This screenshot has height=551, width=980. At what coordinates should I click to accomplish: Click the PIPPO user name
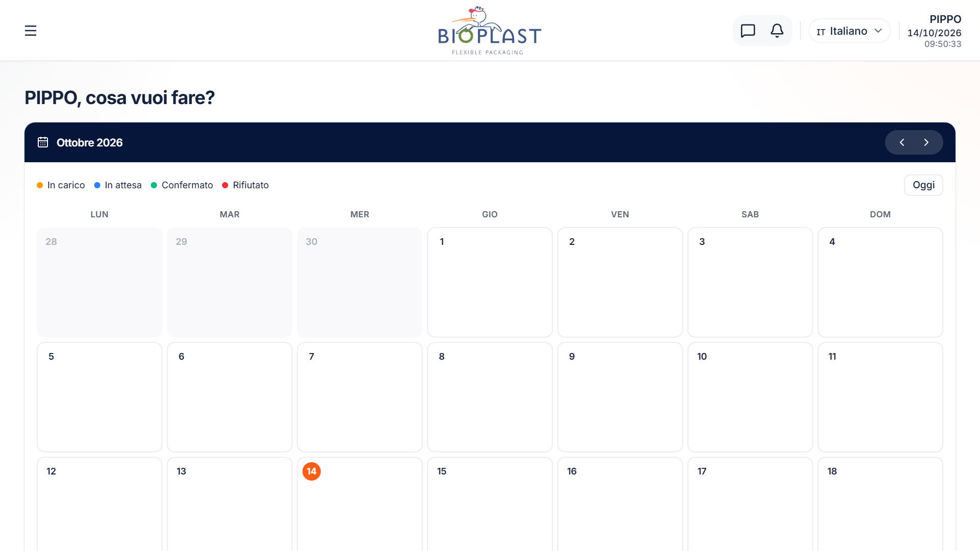pos(945,19)
